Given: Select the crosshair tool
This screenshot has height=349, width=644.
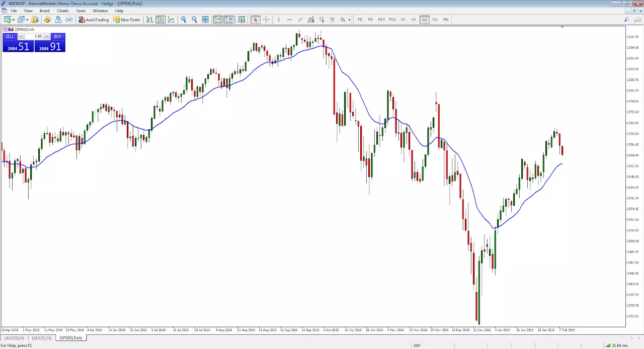Looking at the screenshot, I should [266, 20].
